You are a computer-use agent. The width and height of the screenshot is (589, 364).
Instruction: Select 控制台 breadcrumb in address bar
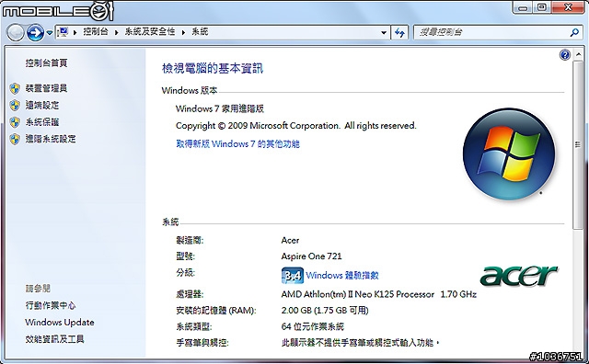pos(96,32)
